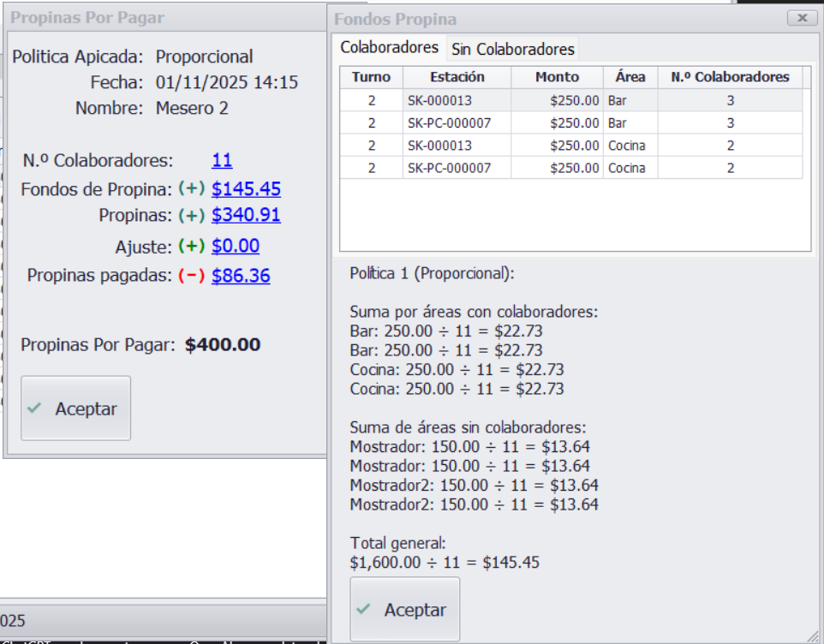The image size is (824, 644).
Task: Click Aceptar in Fondos Propina dialog
Action: (405, 610)
